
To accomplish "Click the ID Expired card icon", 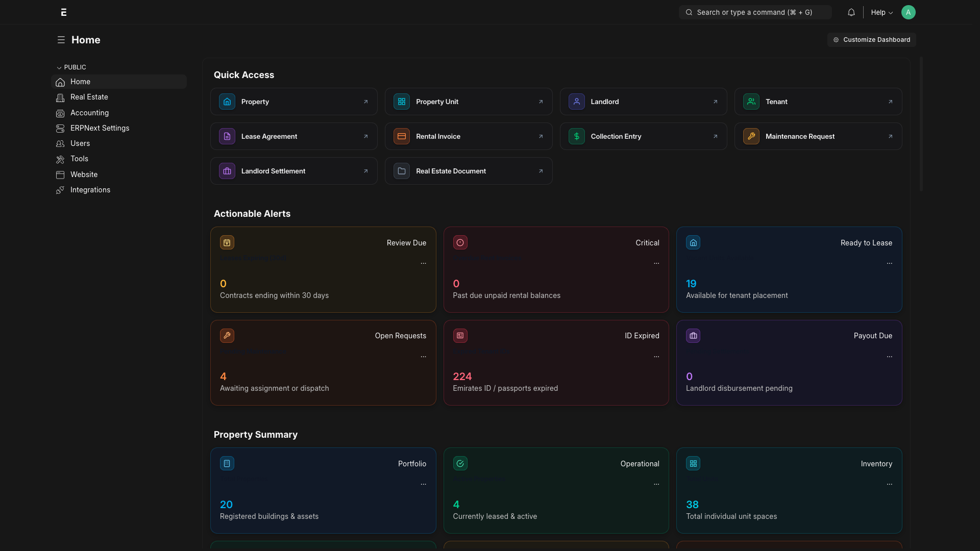I will click(x=460, y=336).
